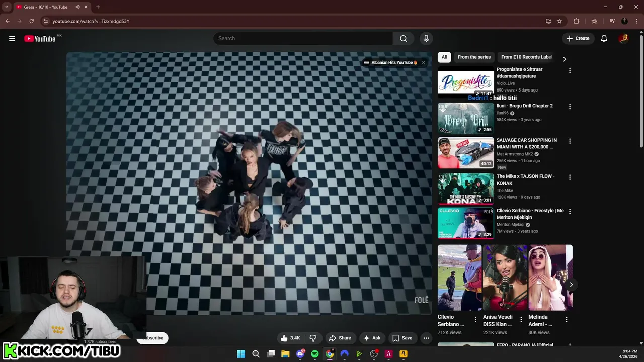Screen dimensions: 644x362
Task: Open more actions ellipsis under video
Action: pyautogui.click(x=426, y=338)
